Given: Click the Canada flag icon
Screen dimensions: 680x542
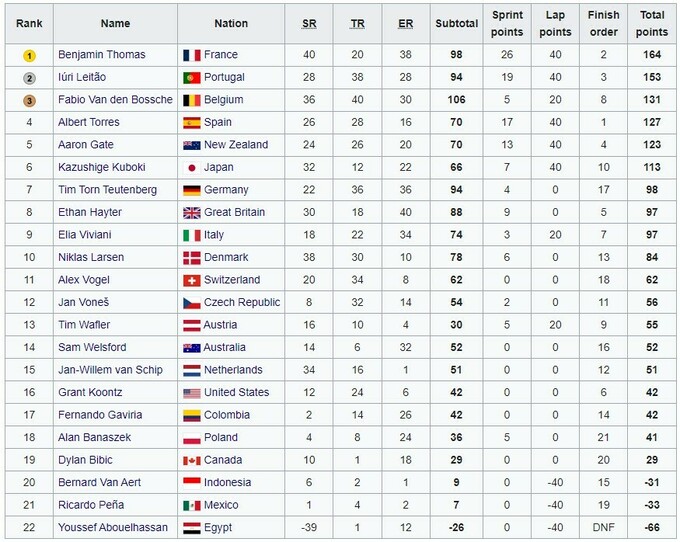Looking at the screenshot, I should click(191, 460).
